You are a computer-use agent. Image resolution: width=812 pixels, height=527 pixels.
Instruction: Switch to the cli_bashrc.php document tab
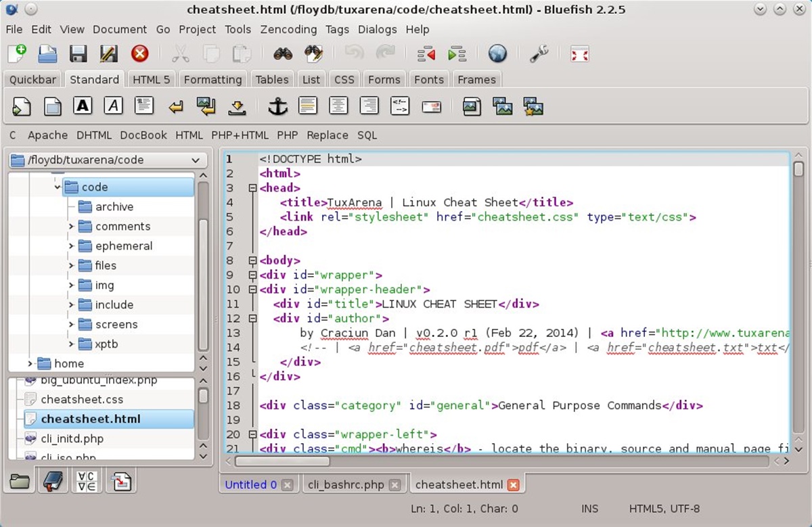pos(345,484)
